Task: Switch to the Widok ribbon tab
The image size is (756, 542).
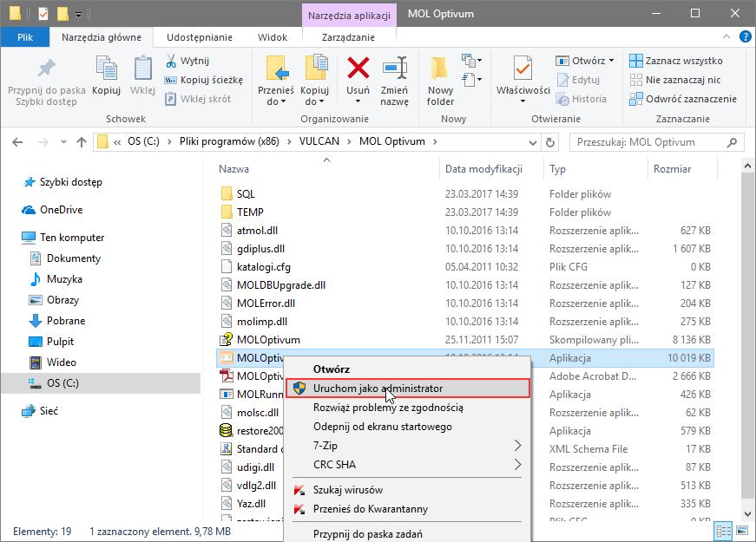Action: coord(273,37)
